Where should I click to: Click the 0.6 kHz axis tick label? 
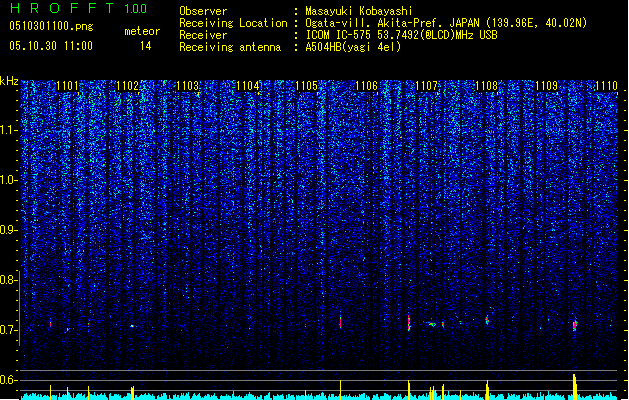8,380
